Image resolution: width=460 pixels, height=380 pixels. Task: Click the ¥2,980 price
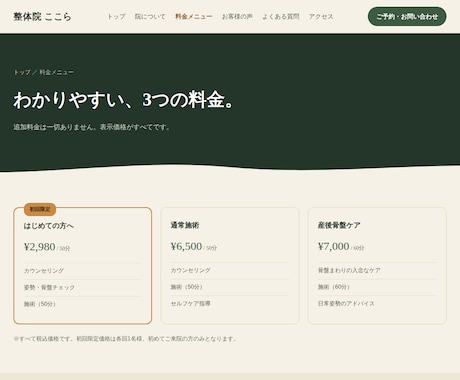tap(39, 247)
